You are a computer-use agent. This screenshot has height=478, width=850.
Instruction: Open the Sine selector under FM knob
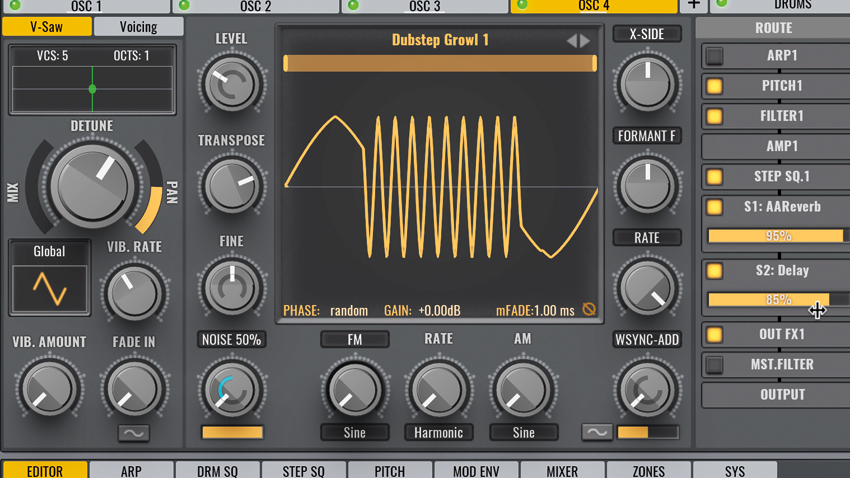point(355,432)
